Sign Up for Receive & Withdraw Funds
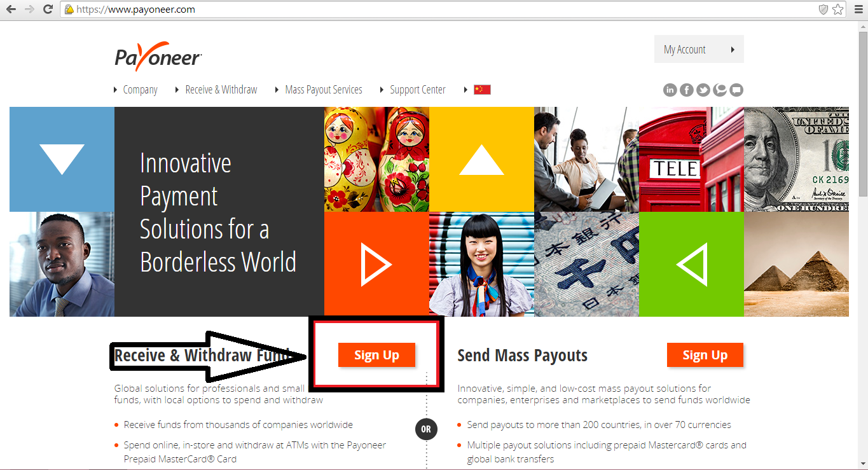868x470 pixels. point(376,355)
